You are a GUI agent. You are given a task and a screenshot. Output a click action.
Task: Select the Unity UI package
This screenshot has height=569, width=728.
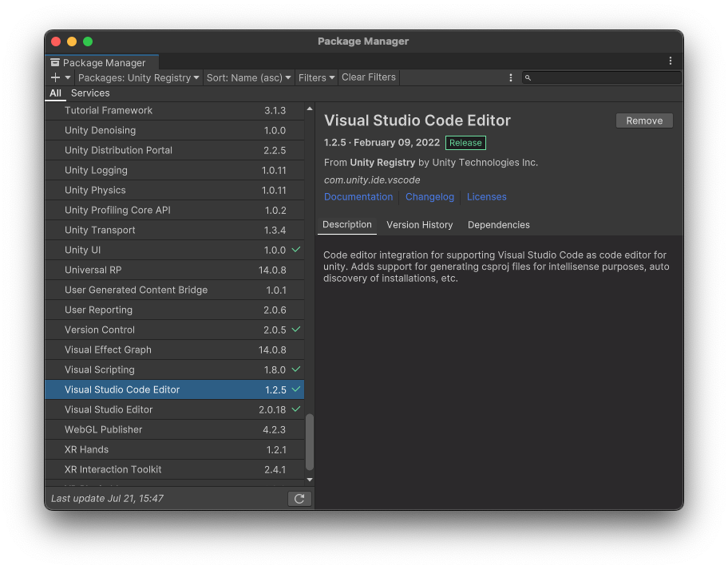(x=175, y=250)
